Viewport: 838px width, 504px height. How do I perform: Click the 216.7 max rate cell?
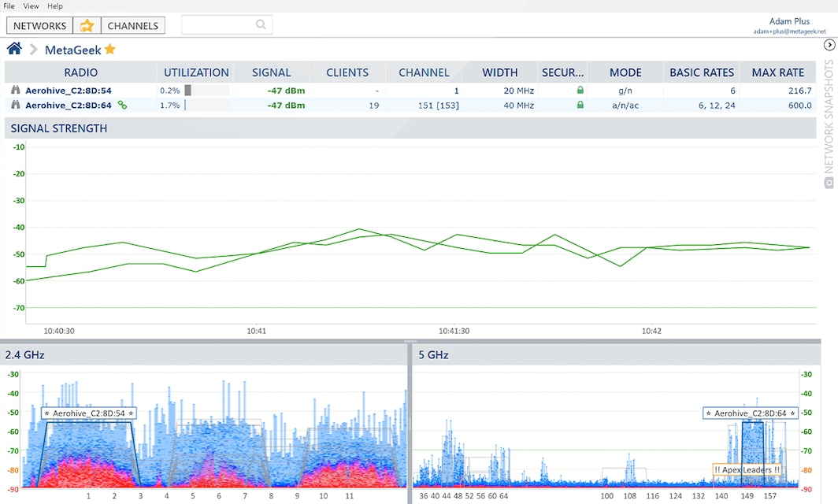point(799,91)
